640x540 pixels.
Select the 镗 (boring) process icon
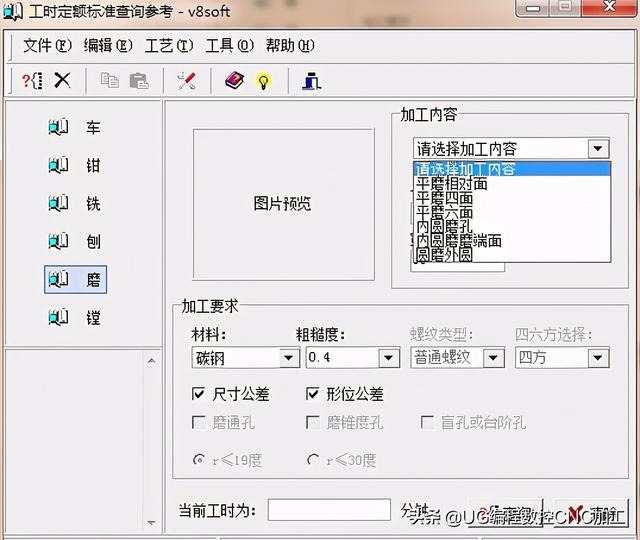pyautogui.click(x=58, y=317)
